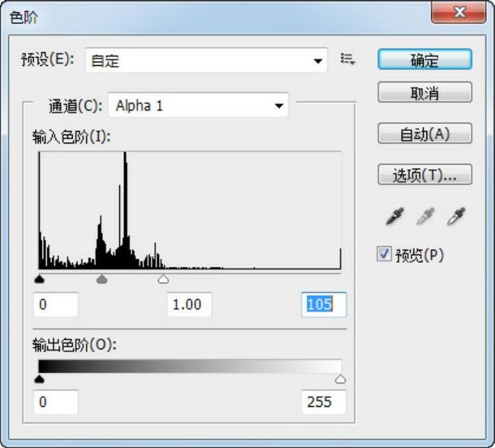495x448 pixels.
Task: Toggle the 预览 preview checkbox
Action: 385,255
